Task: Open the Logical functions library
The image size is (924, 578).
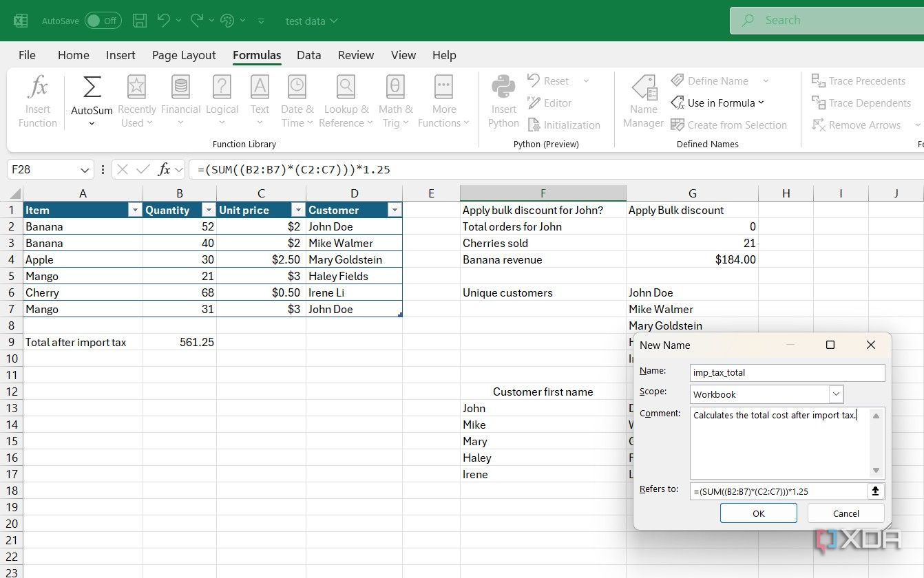Action: point(222,102)
